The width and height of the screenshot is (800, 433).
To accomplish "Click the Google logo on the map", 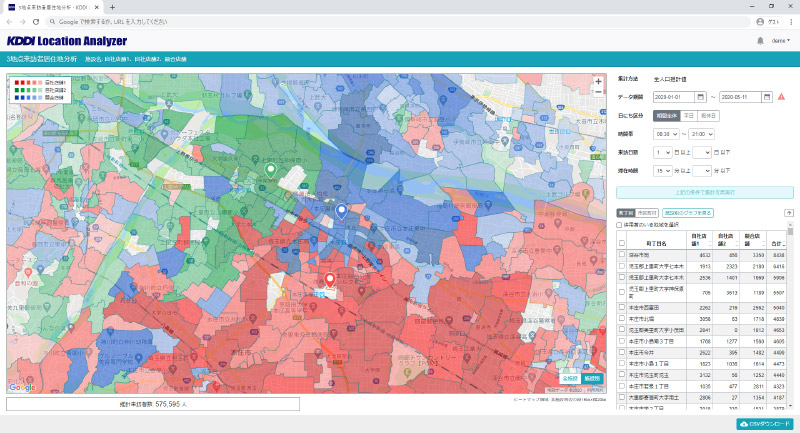I will pyautogui.click(x=22, y=388).
